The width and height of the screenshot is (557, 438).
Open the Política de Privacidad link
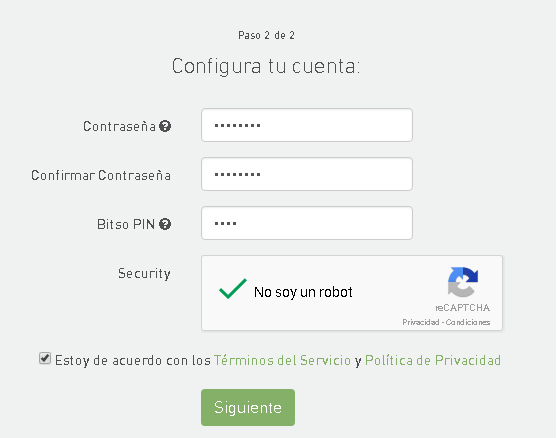[433, 360]
